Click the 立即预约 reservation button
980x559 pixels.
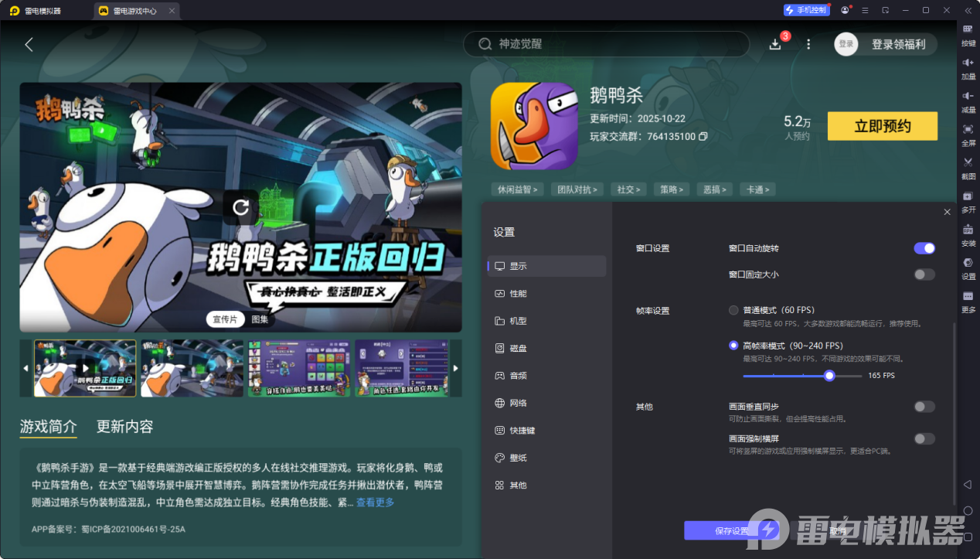pyautogui.click(x=882, y=125)
